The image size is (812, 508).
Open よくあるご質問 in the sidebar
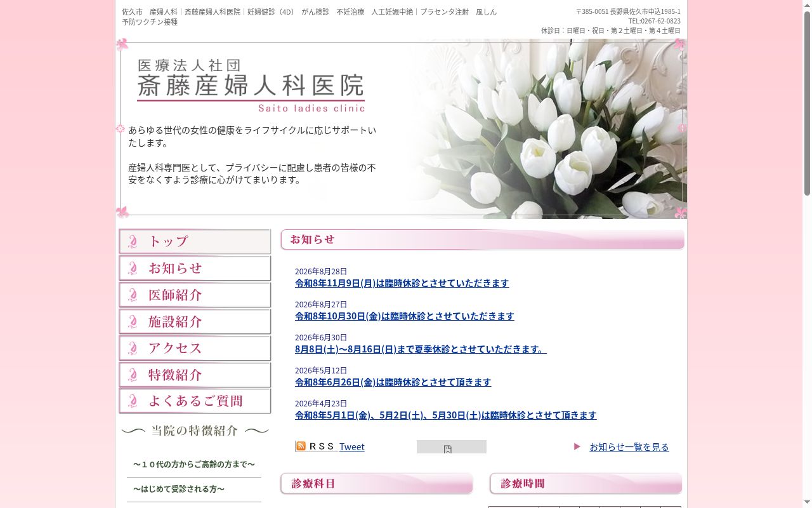pyautogui.click(x=195, y=401)
